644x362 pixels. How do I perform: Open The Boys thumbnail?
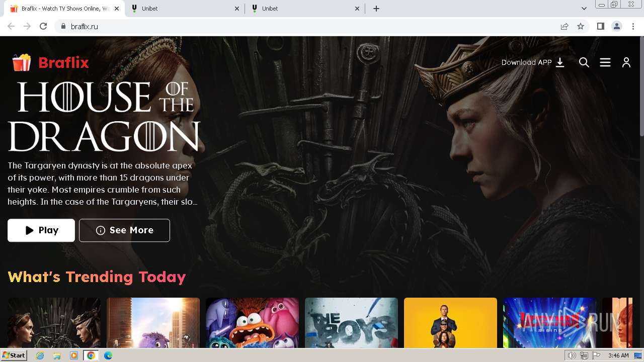pos(351,322)
